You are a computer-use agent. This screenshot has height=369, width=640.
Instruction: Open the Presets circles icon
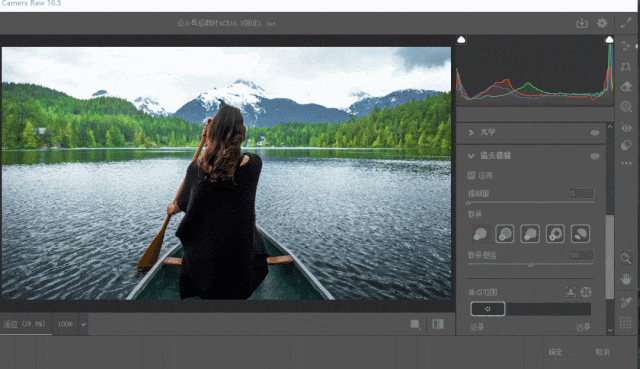[626, 145]
